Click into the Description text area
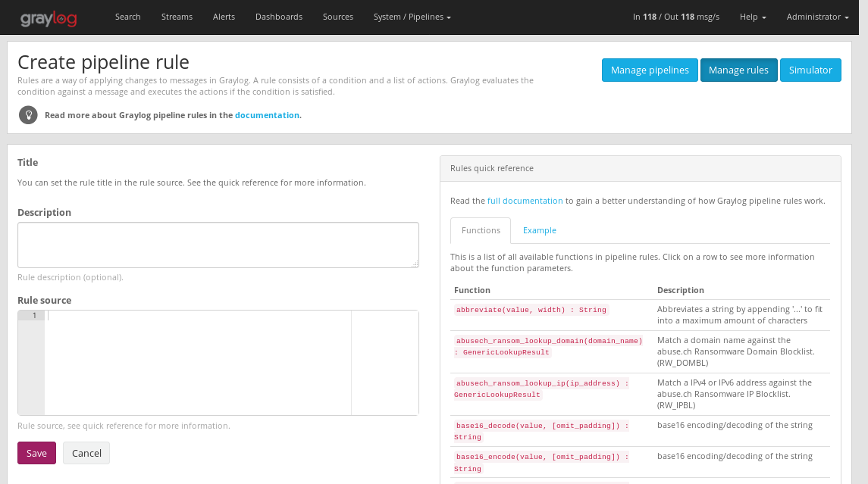 coord(218,245)
